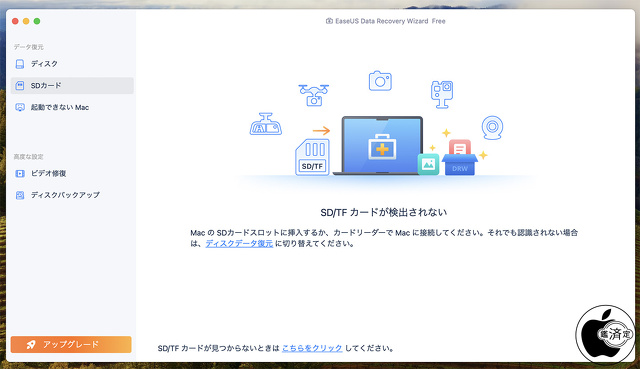Click the video repair icon beside ビデオ修復
This screenshot has height=369, width=640.
20,173
